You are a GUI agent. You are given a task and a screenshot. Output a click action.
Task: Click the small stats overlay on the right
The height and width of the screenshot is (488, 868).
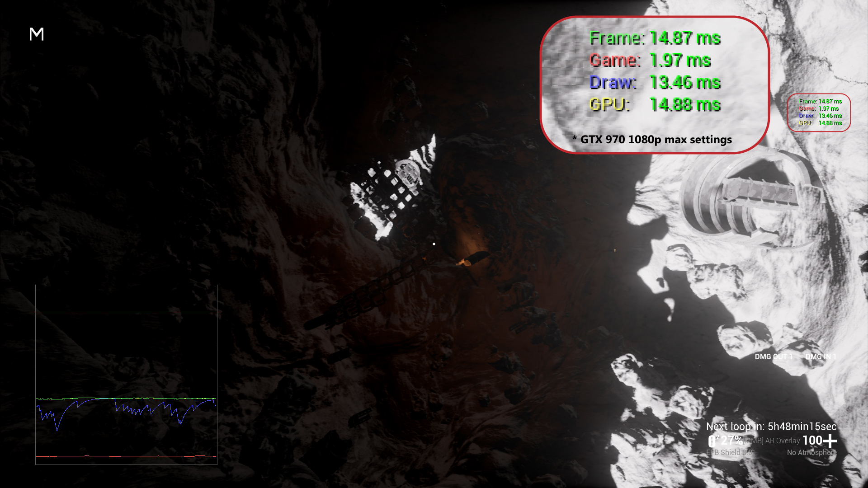pos(819,113)
